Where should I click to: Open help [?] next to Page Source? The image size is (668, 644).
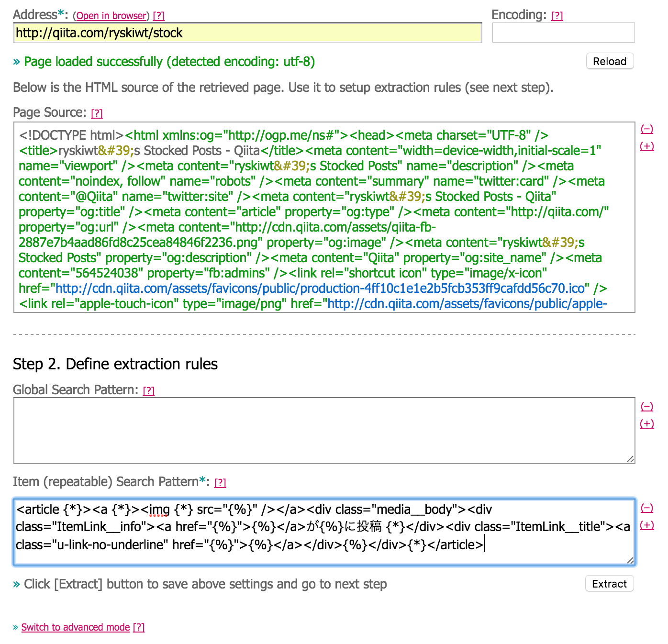(x=97, y=113)
